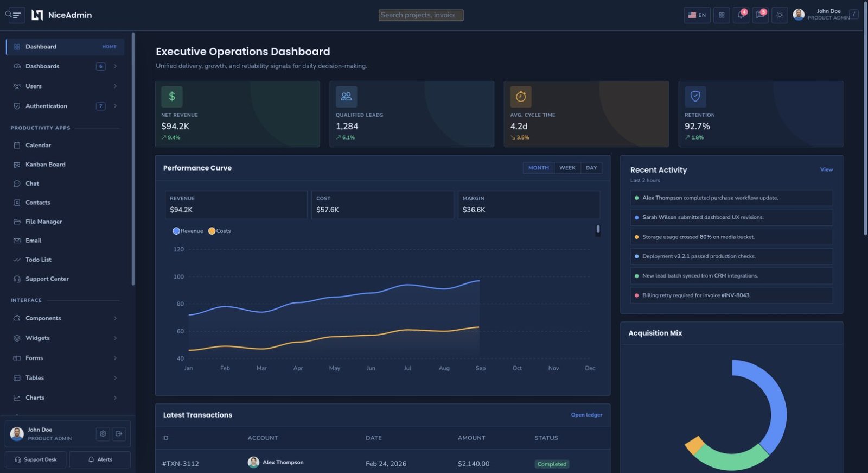Click the chart toolbar handle icon

[x=598, y=230]
